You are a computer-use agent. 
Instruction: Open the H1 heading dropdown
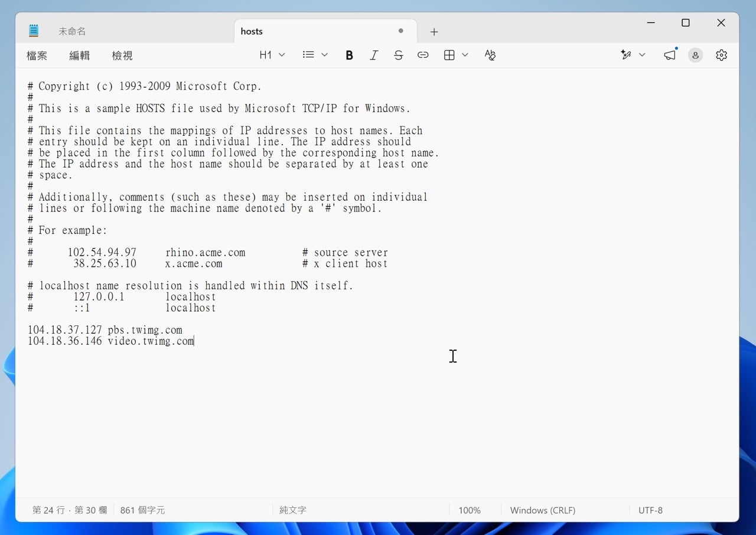(x=272, y=55)
